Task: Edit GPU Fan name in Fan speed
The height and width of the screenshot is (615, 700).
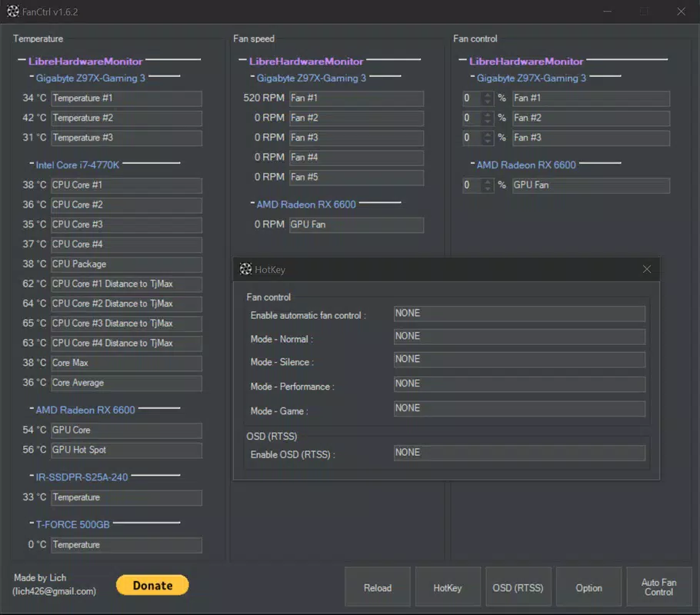Action: tap(356, 225)
